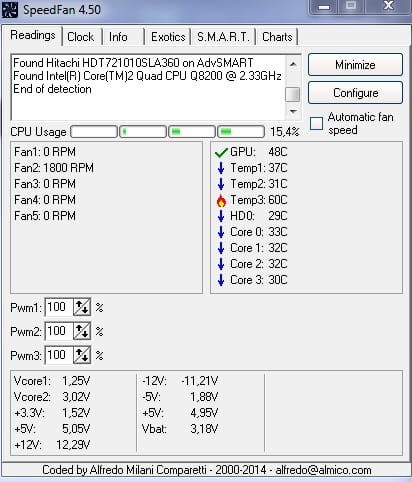Click the Pwm1 spinner arrows
This screenshot has width=412, height=482.
pyautogui.click(x=82, y=307)
